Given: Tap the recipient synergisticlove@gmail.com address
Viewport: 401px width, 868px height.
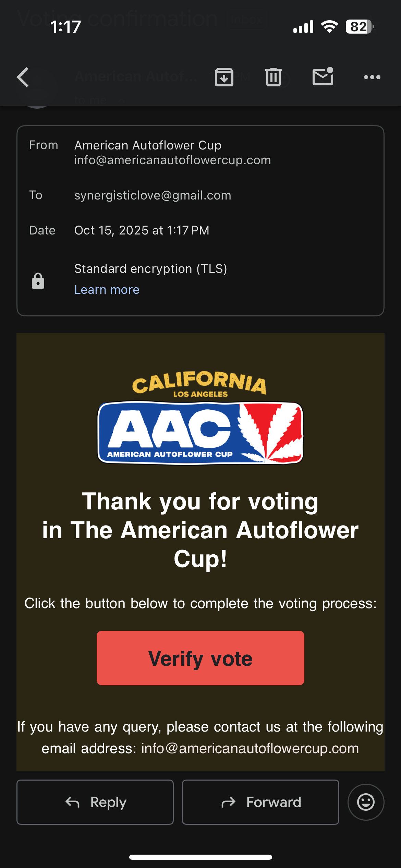Looking at the screenshot, I should (153, 195).
